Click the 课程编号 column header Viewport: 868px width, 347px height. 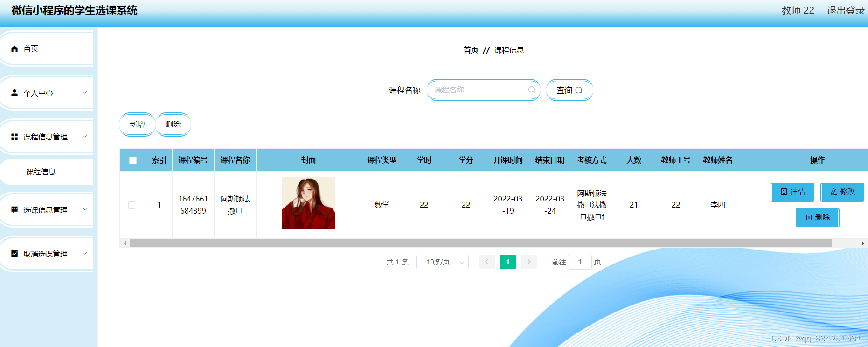click(x=193, y=160)
